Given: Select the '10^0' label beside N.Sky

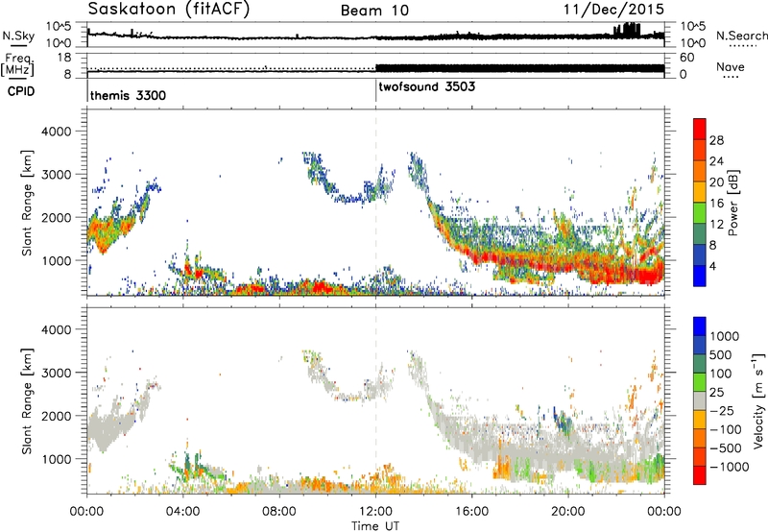Looking at the screenshot, I should (59, 43).
